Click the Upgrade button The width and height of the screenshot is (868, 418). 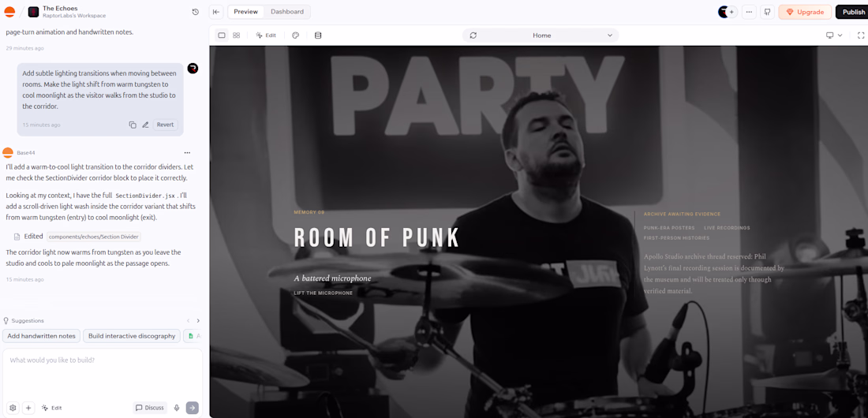(x=805, y=12)
